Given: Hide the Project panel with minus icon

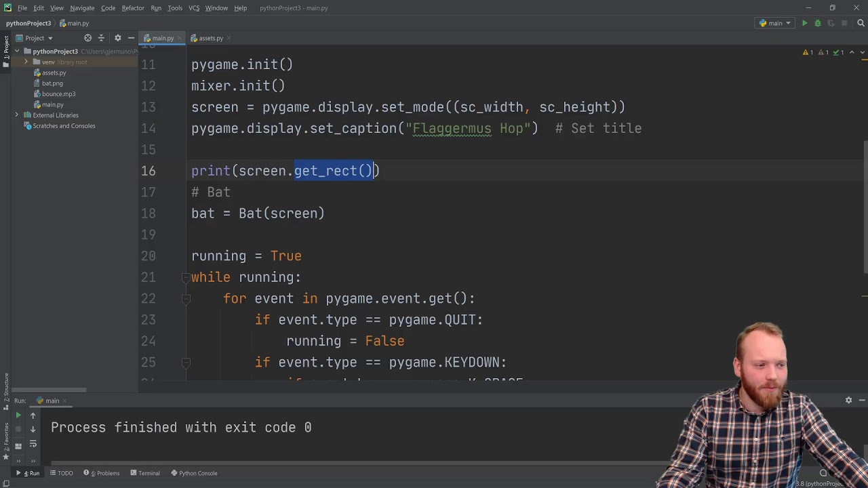Looking at the screenshot, I should pyautogui.click(x=131, y=38).
